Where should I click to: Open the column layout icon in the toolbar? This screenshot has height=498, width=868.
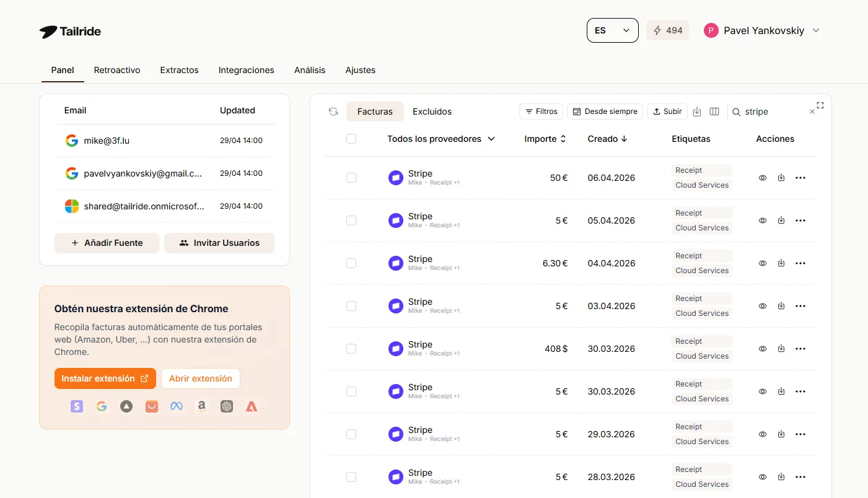(714, 111)
